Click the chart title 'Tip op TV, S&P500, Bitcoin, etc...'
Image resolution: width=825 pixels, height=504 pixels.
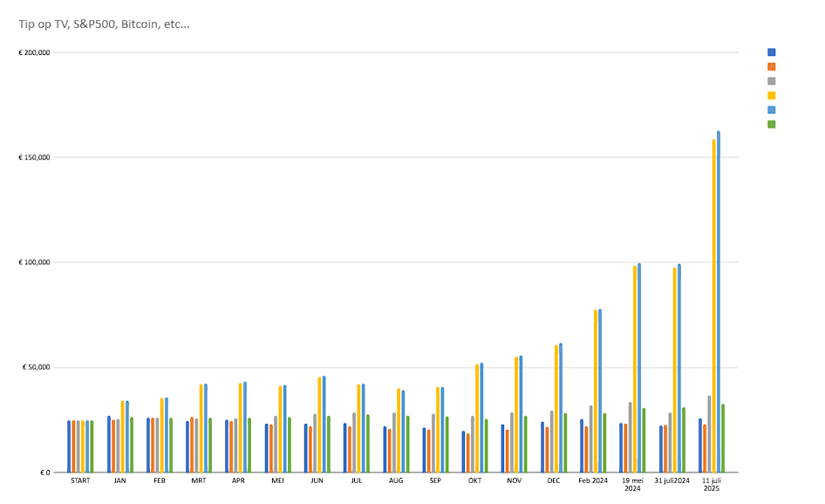click(x=104, y=24)
